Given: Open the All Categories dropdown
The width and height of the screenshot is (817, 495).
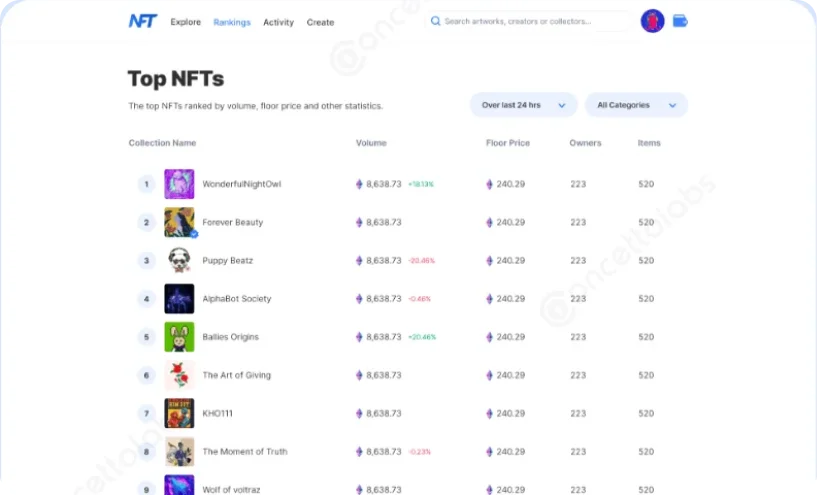Looking at the screenshot, I should 636,105.
